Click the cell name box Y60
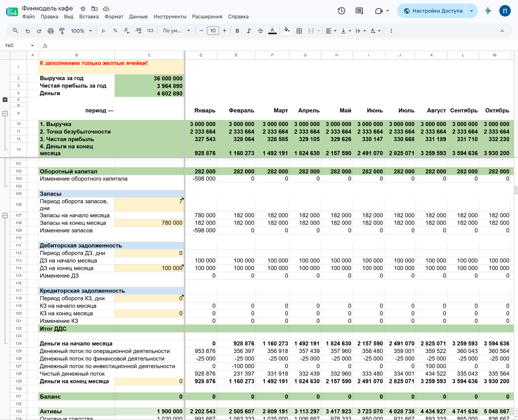 [x=19, y=45]
